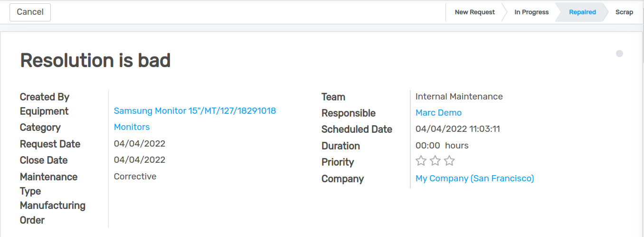Click the Cancel button
The image size is (644, 237).
(30, 12)
